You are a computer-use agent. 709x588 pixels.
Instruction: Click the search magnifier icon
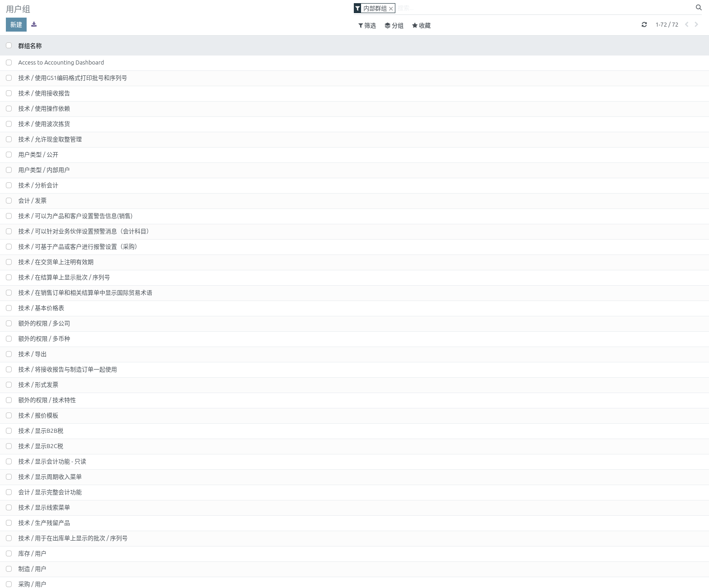(x=699, y=8)
